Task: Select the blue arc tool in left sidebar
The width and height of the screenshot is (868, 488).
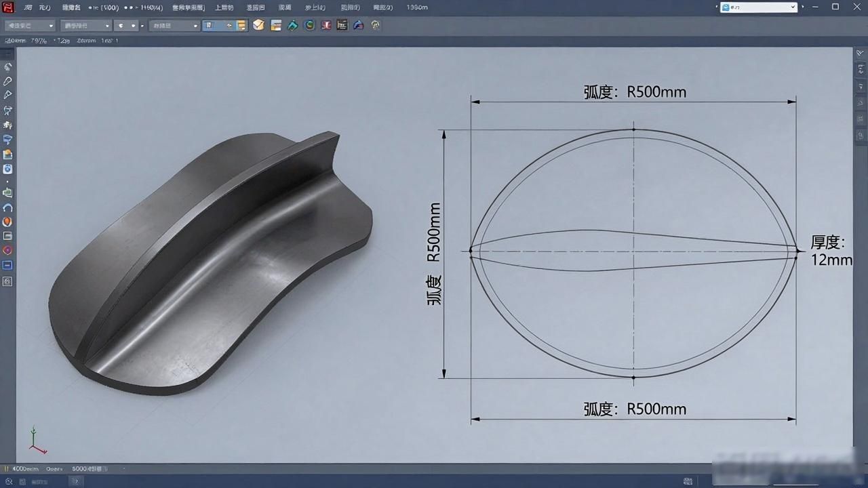Action: click(8, 207)
